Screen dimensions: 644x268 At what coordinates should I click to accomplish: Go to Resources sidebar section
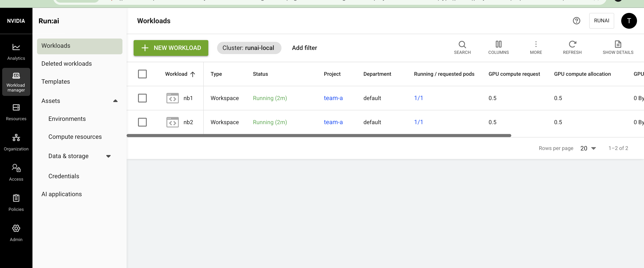(16, 112)
